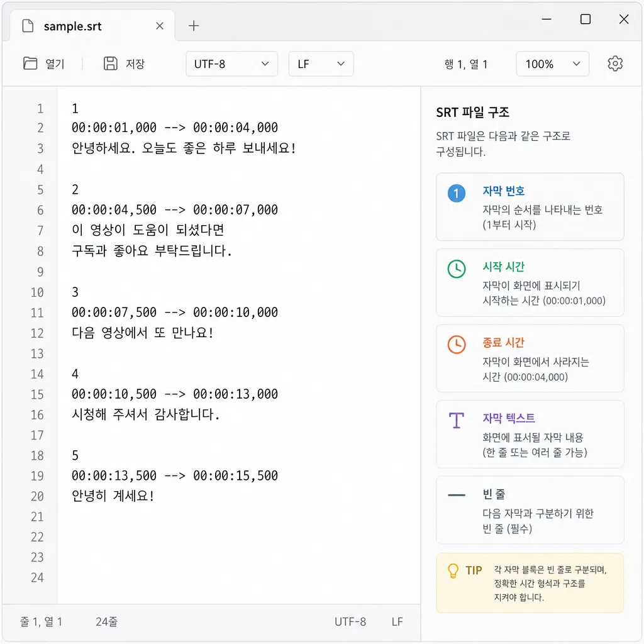Click the 종료 시간 heading
The height and width of the screenshot is (644, 644).
click(504, 343)
